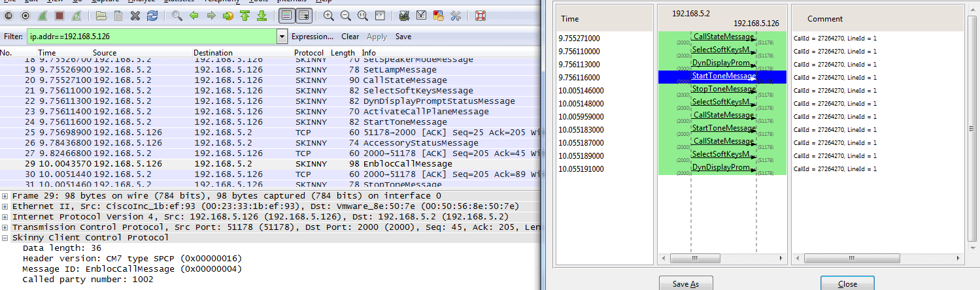Close the graph analysis dialog
This screenshot has height=290, width=980.
coord(847,284)
